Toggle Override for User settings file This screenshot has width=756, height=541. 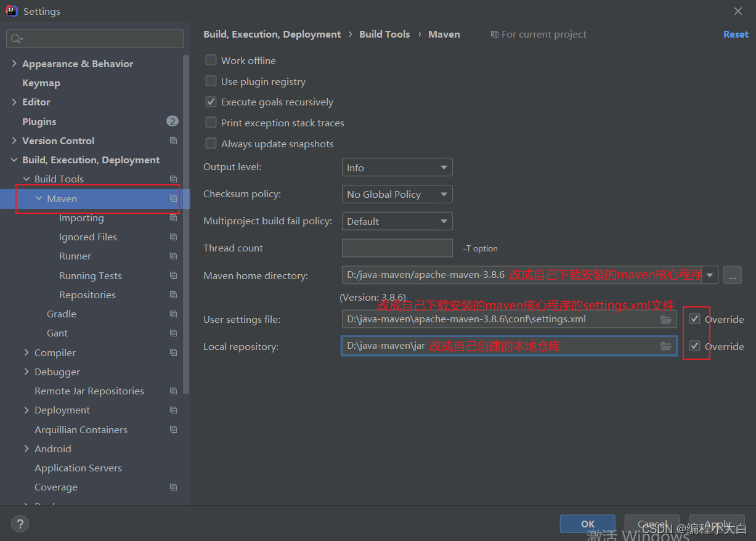(695, 319)
